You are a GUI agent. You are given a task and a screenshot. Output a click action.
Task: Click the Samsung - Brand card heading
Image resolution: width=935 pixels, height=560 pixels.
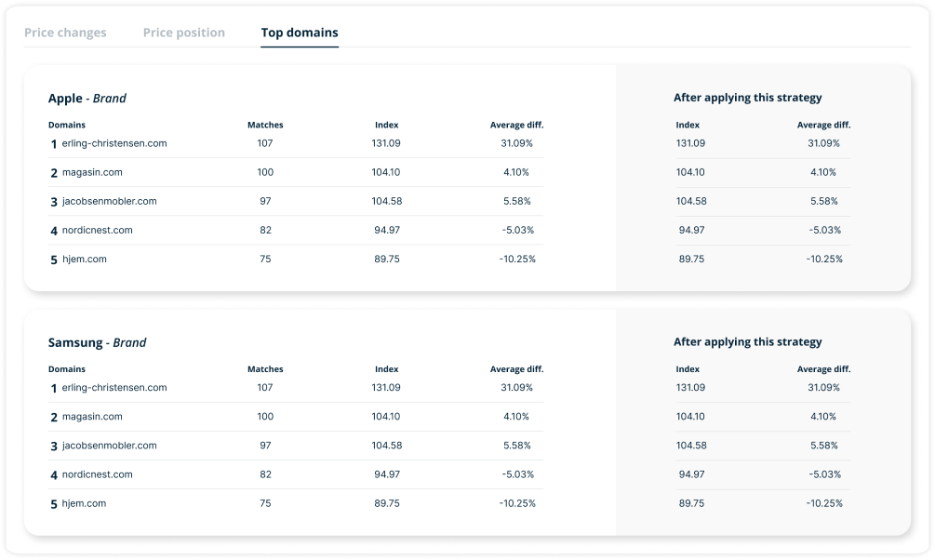[97, 342]
